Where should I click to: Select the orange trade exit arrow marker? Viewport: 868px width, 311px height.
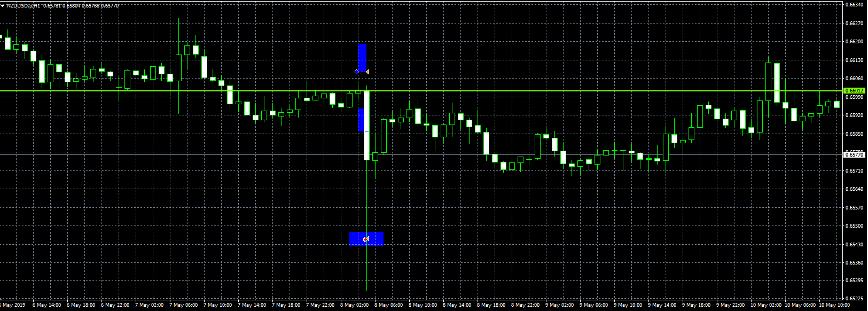(x=367, y=72)
